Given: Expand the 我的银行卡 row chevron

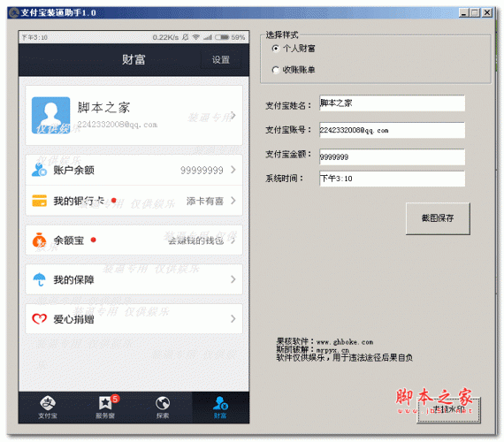Looking at the screenshot, I should pyautogui.click(x=233, y=201).
